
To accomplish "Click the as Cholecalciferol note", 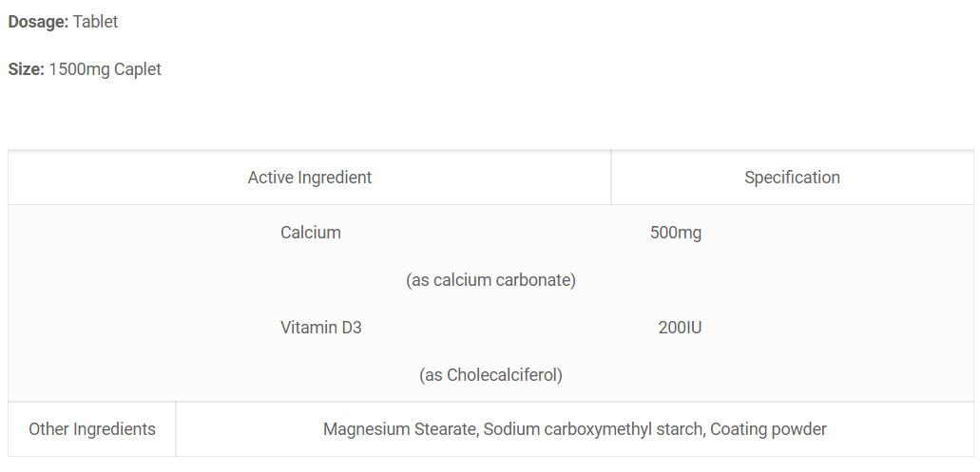I will [x=490, y=375].
